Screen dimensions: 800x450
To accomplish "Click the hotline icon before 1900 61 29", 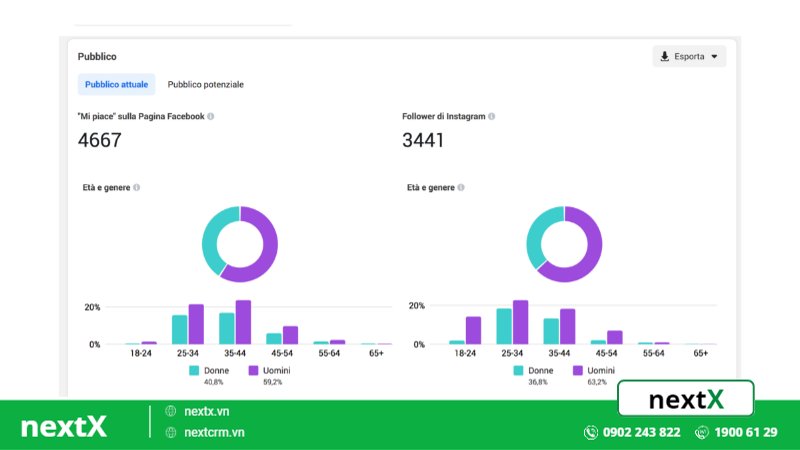I will coord(701,432).
